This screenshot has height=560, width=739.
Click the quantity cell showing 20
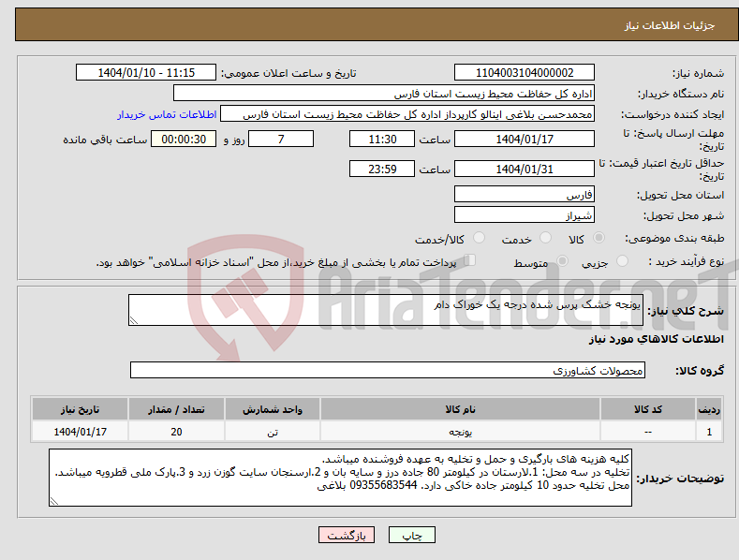coord(176,432)
